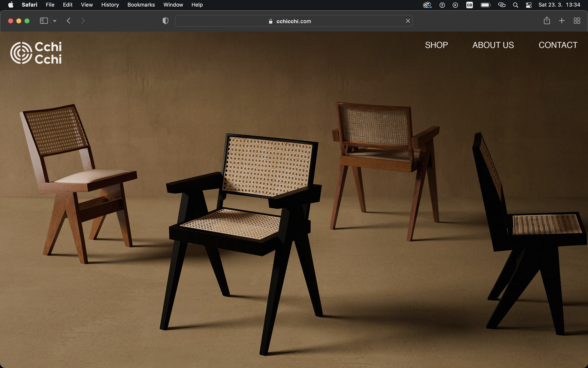Click the forward navigation arrow
588x368 pixels.
point(83,21)
